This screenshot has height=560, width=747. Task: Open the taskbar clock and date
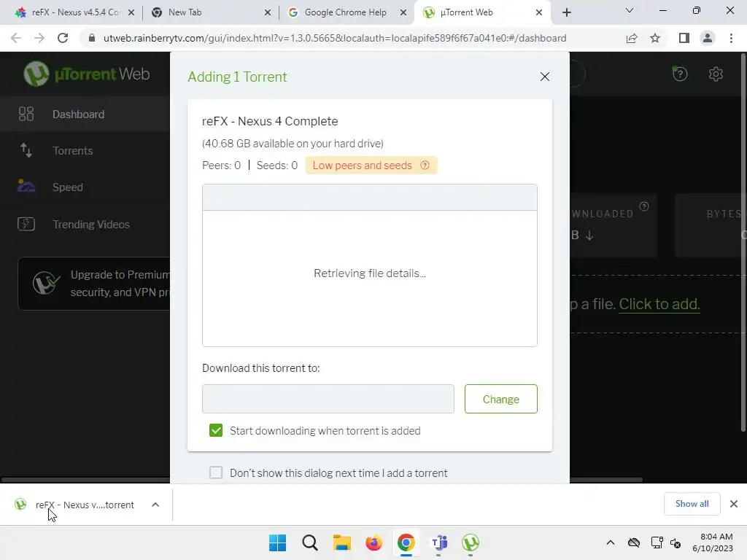click(x=713, y=542)
